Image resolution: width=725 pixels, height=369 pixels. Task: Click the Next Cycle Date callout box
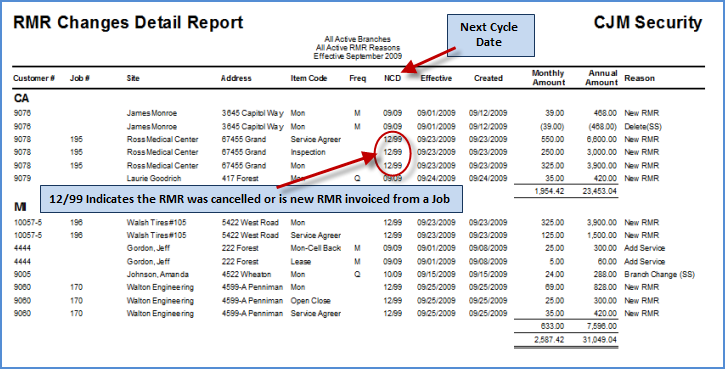490,35
